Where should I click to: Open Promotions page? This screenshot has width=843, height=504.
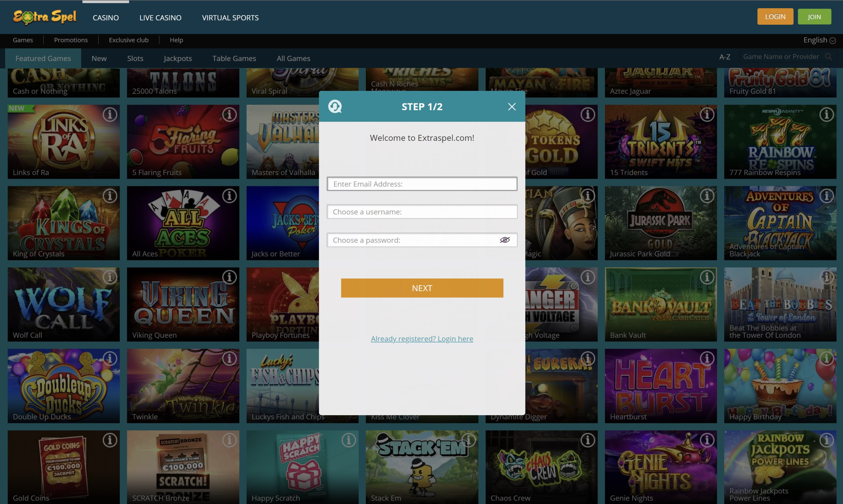pos(71,40)
